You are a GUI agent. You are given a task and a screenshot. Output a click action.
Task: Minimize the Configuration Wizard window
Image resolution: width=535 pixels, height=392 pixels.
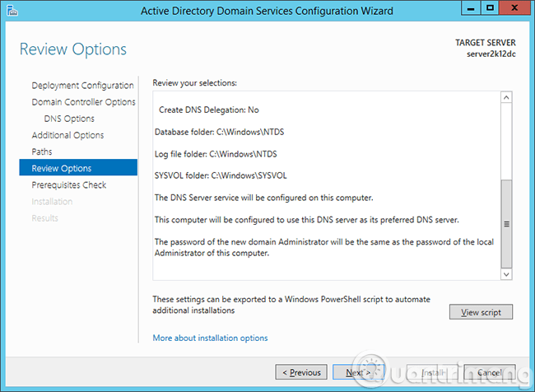point(469,9)
